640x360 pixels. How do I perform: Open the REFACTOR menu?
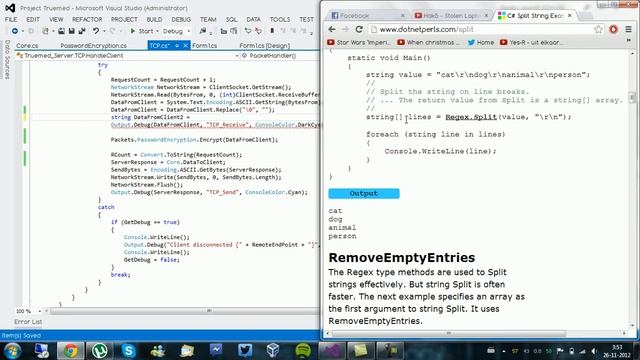(x=87, y=20)
